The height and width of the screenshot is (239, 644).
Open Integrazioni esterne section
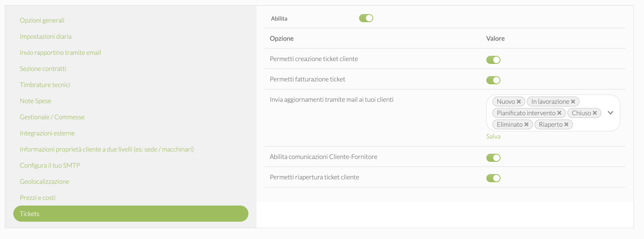point(47,133)
